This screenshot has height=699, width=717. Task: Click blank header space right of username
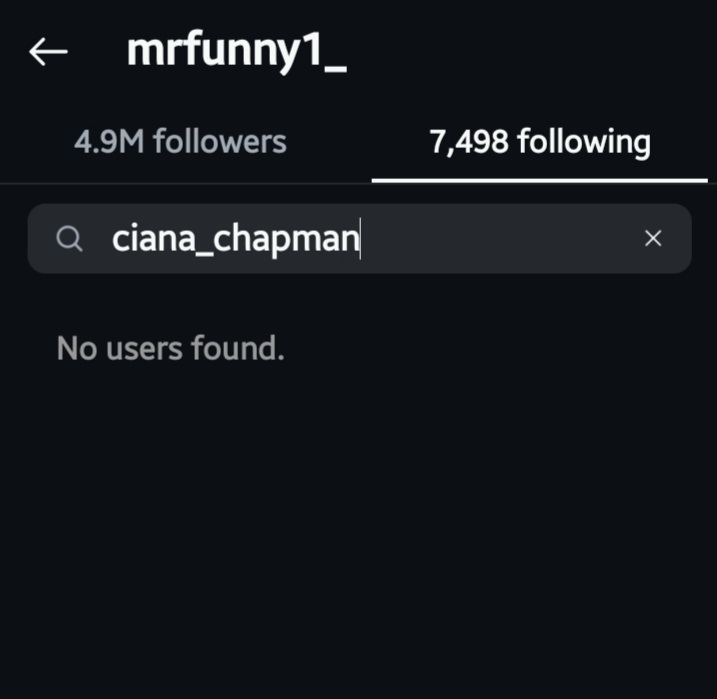pos(526,52)
